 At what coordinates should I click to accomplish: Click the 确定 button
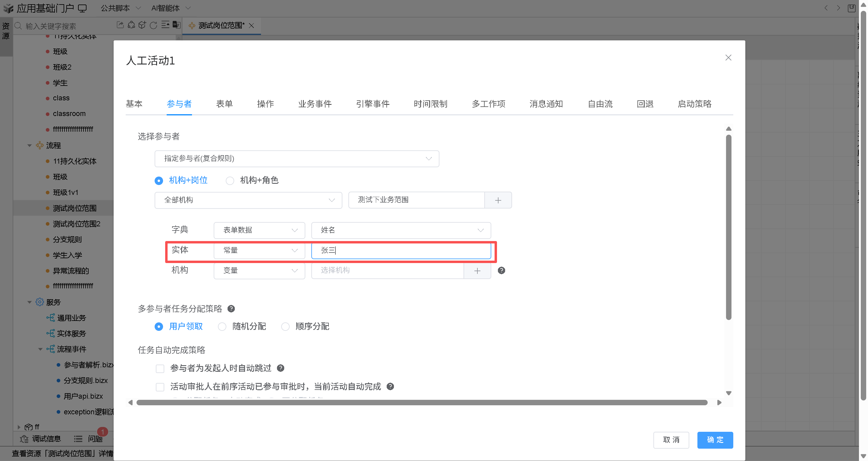715,440
